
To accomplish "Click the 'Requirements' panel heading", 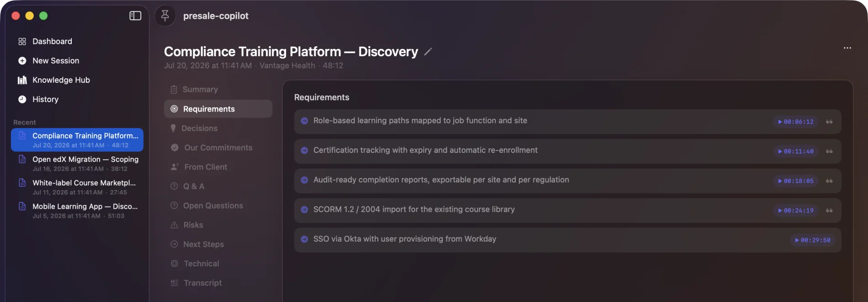I will tap(322, 97).
